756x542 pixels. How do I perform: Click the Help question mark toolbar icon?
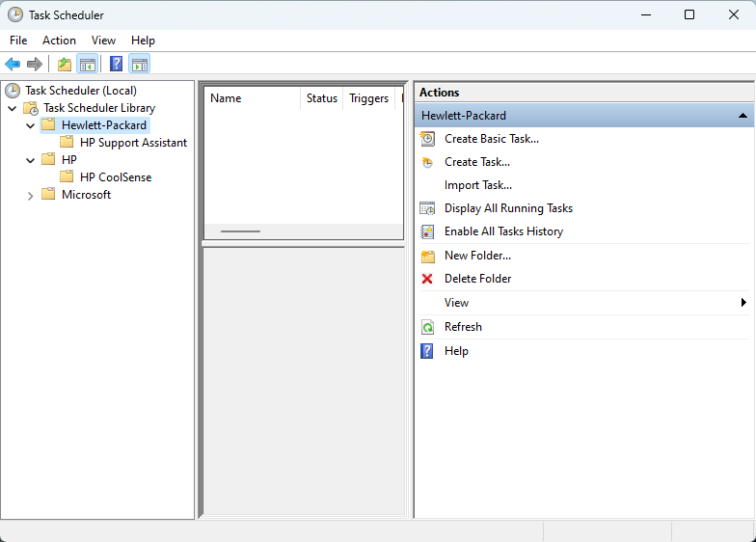point(116,64)
